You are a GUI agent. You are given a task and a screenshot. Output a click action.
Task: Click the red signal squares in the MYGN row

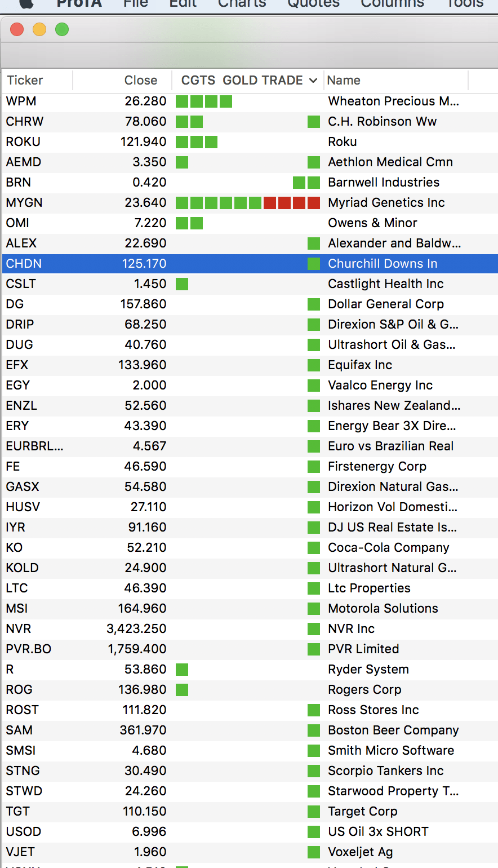[x=292, y=202]
